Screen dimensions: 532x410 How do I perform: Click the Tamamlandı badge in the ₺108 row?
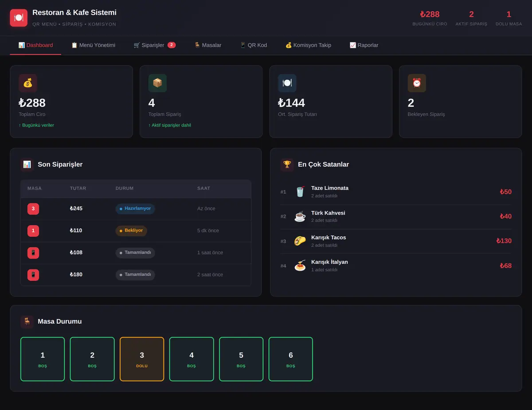tap(135, 253)
